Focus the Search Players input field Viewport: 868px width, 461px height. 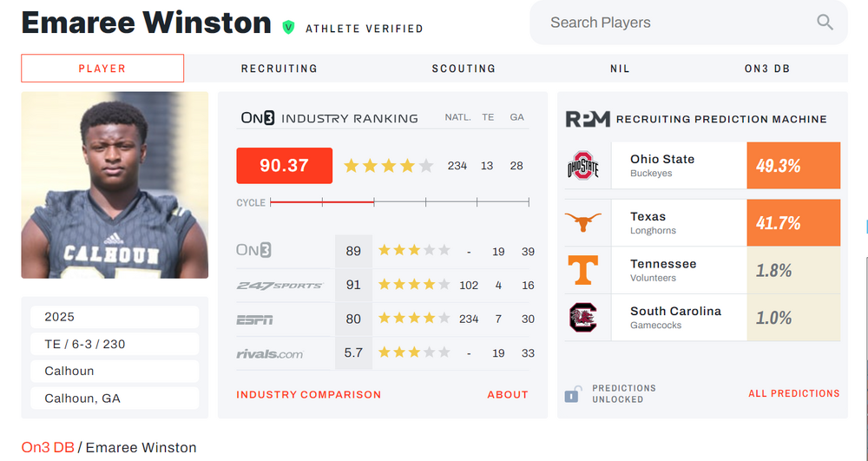click(x=677, y=23)
